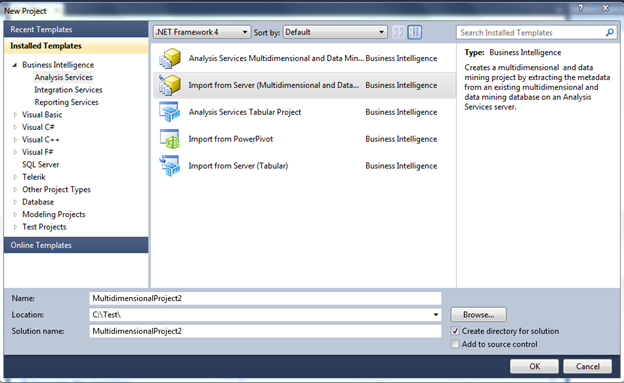This screenshot has width=624, height=383.
Task: Expand the Modeling Projects node
Action: (15, 214)
